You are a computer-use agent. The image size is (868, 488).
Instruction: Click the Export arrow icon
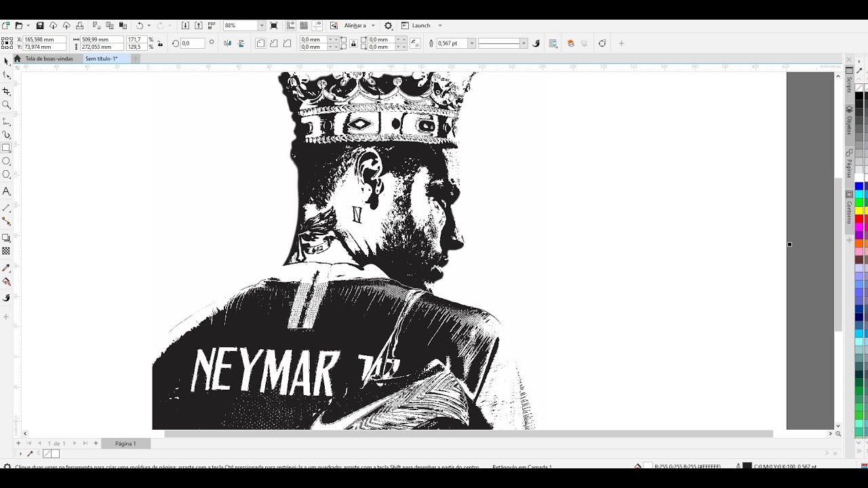pos(198,26)
